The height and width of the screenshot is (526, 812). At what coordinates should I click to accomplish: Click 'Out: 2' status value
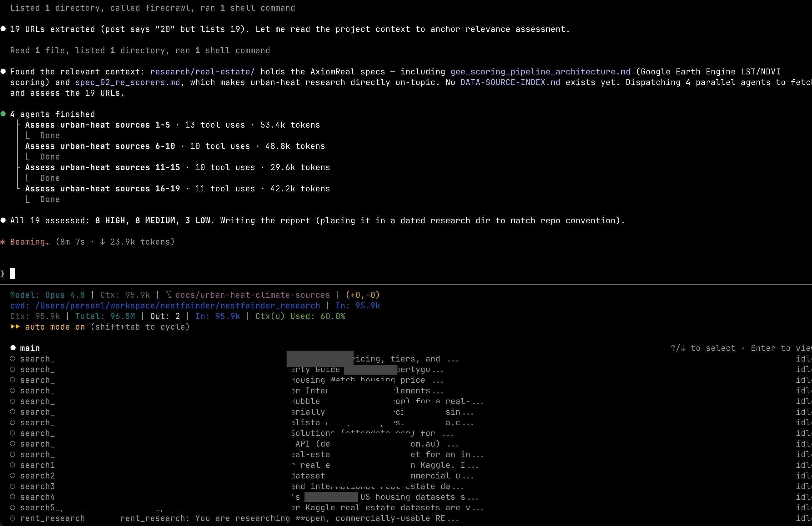click(165, 316)
